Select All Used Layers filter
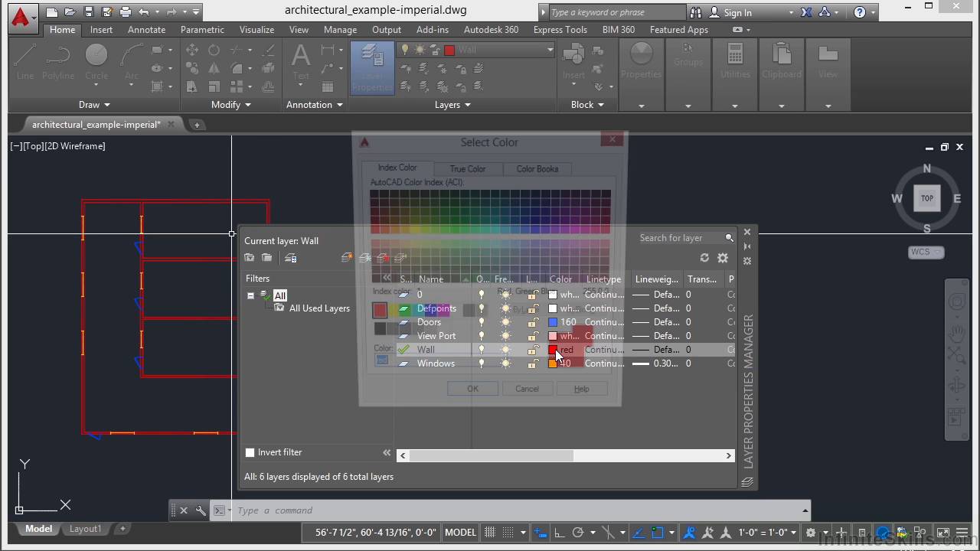 point(319,308)
